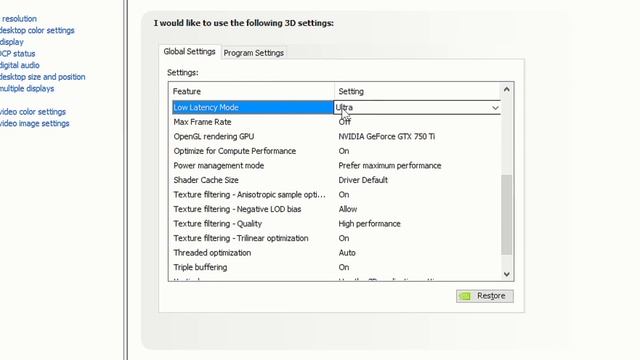640x360 pixels.
Task: Select Optimize for Compute Performance feature
Action: [235, 151]
